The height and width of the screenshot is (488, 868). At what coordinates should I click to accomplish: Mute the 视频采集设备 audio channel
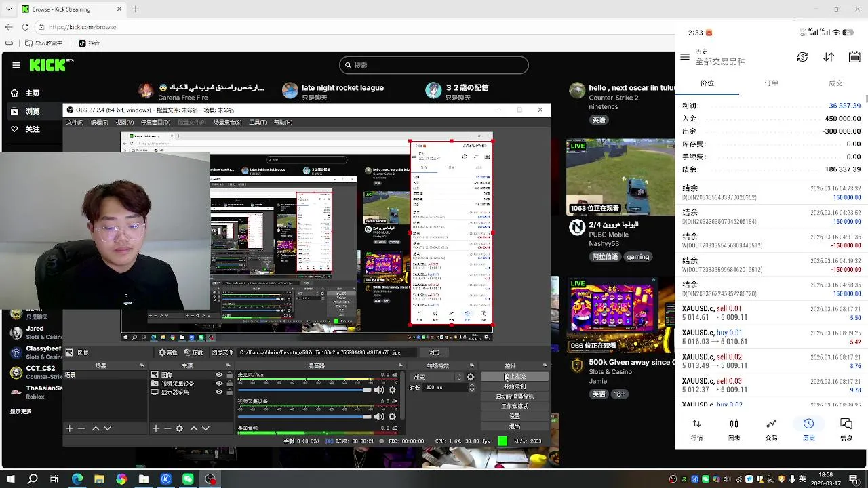(380, 416)
